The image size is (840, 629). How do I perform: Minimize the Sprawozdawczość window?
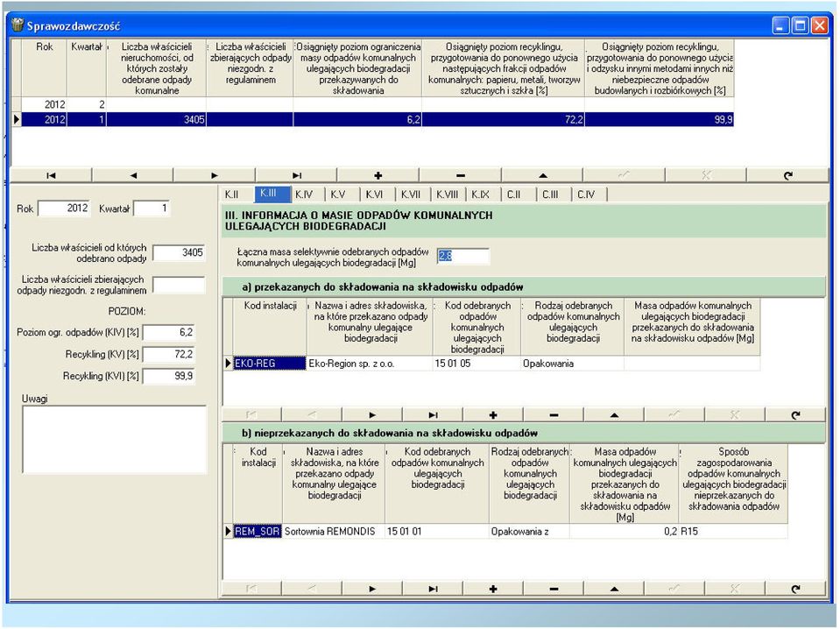click(780, 25)
